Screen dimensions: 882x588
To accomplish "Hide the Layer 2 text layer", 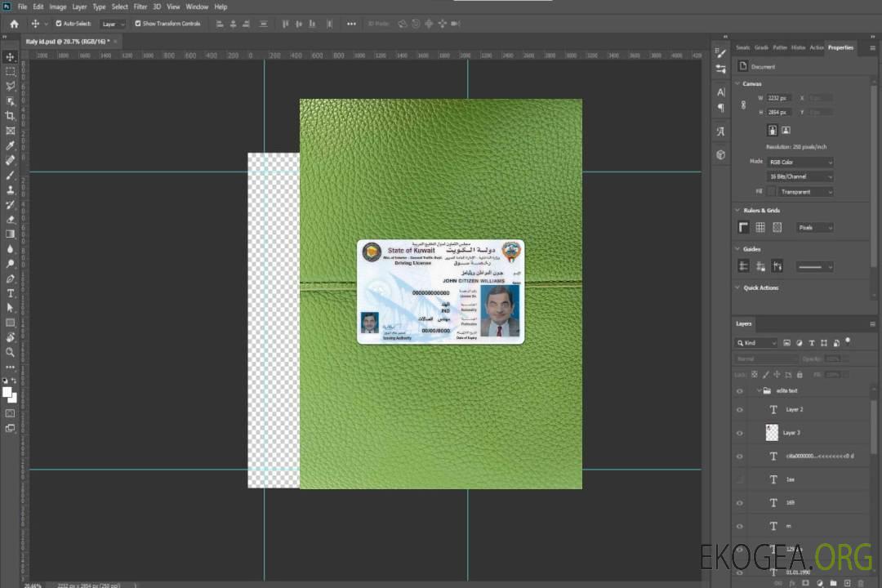I will (x=740, y=410).
